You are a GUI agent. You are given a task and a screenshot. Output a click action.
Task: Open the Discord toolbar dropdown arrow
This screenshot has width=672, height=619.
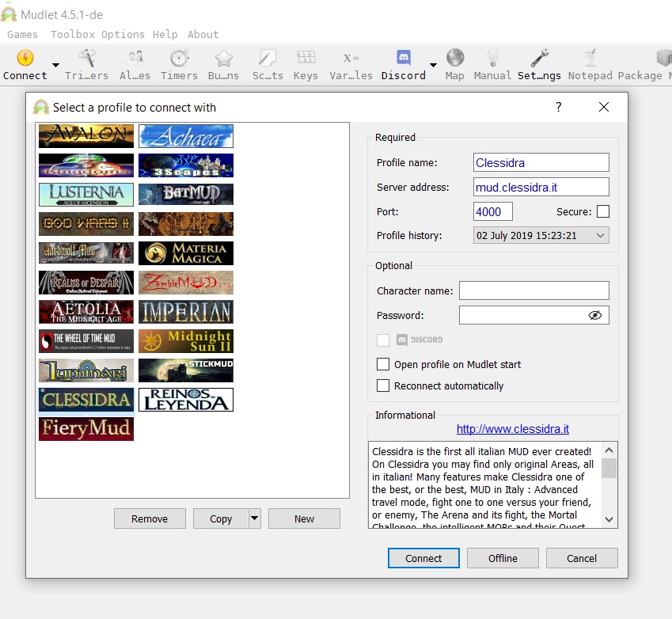pos(433,65)
